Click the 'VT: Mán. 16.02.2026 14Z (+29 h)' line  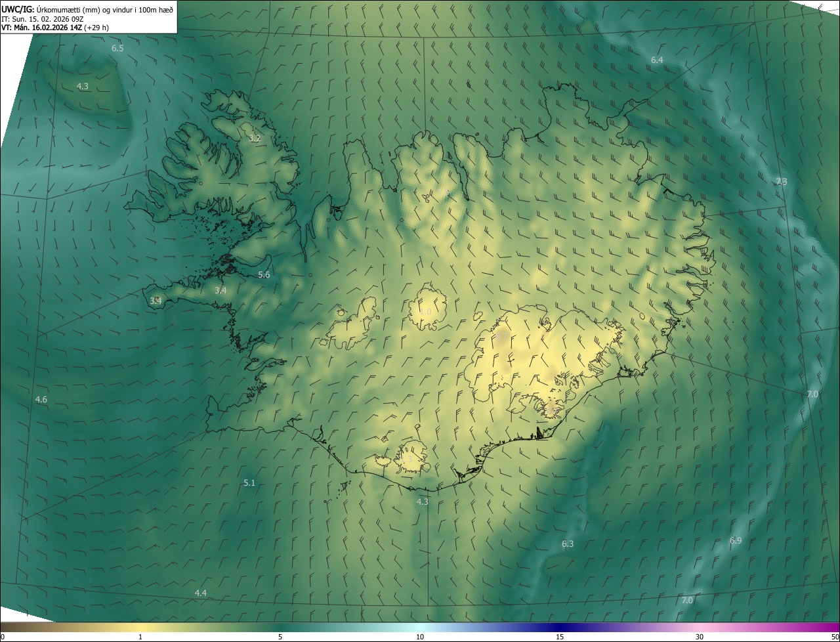(55, 28)
